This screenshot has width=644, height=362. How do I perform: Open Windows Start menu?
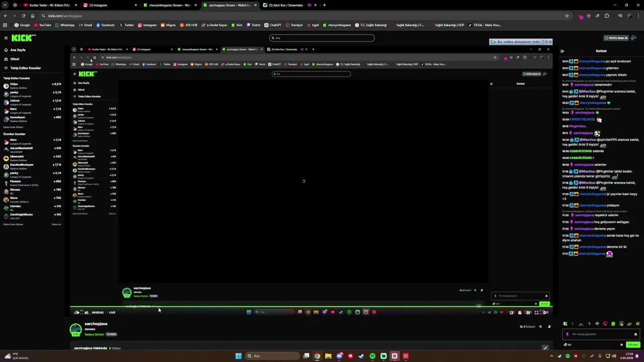pos(238,356)
